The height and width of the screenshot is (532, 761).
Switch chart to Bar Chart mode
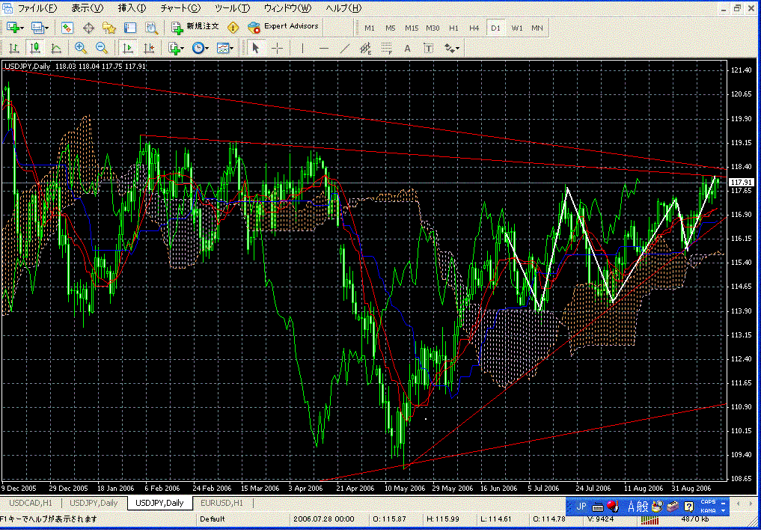13,48
